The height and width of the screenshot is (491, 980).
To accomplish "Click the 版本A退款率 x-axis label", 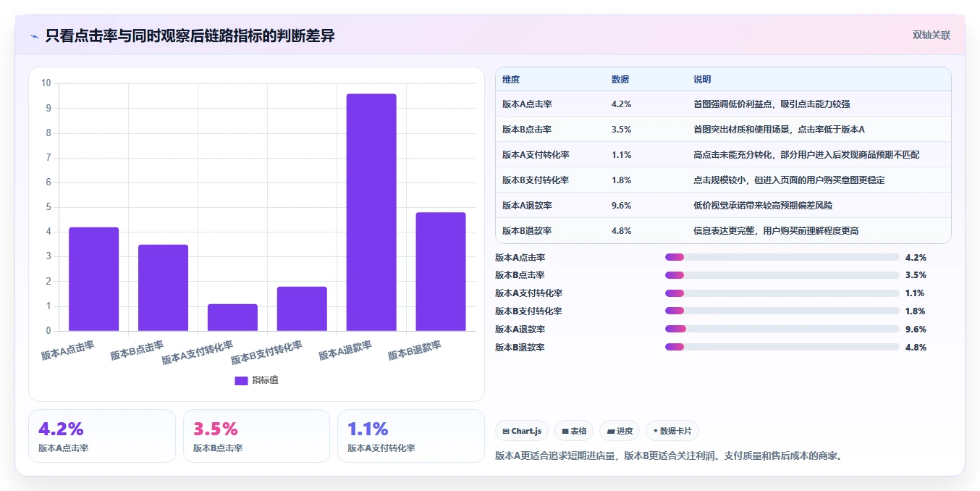I will (346, 351).
